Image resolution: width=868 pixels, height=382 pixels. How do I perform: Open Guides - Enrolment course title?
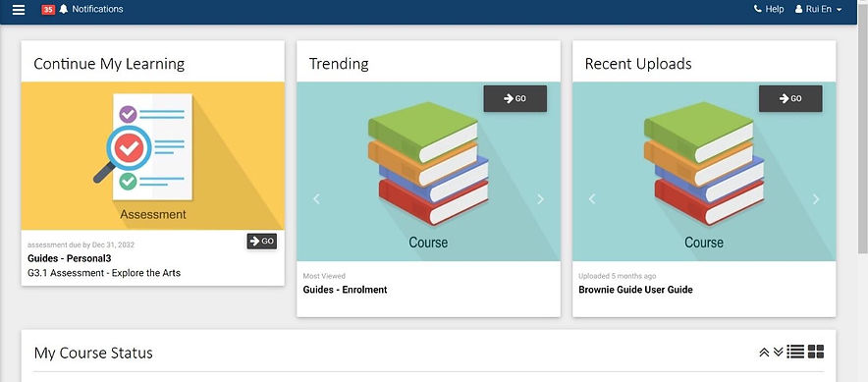click(x=345, y=290)
